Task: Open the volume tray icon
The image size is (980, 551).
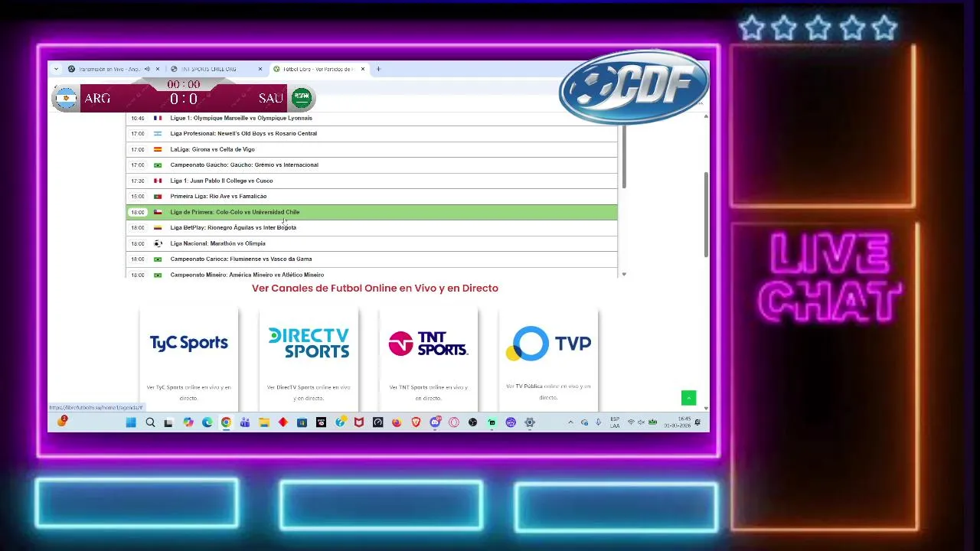Action: coord(641,422)
